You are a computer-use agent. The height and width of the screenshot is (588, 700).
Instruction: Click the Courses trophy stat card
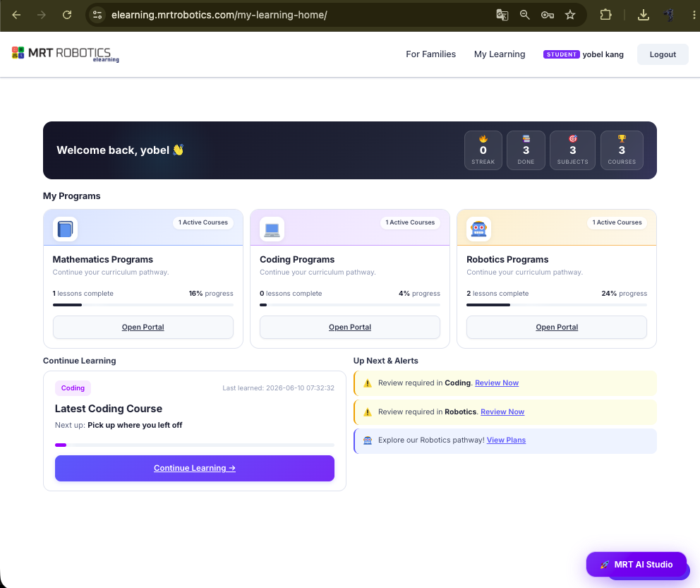tap(622, 150)
